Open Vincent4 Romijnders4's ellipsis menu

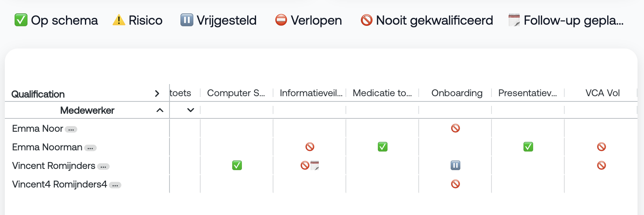pos(115,185)
